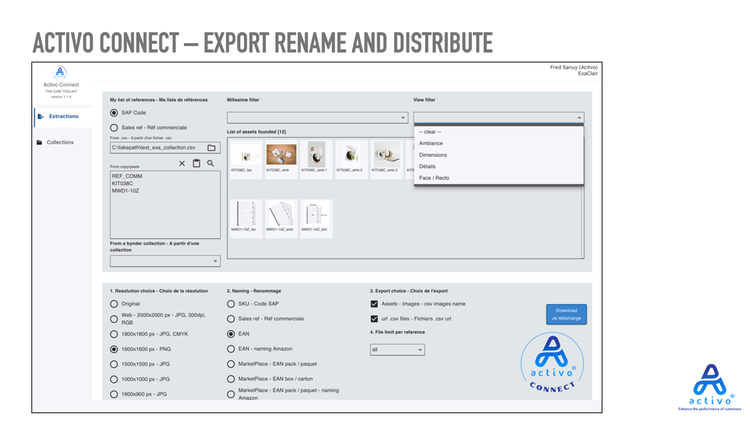This screenshot has height=422, width=750.
Task: Browse for a csv file with folder icon
Action: (211, 148)
